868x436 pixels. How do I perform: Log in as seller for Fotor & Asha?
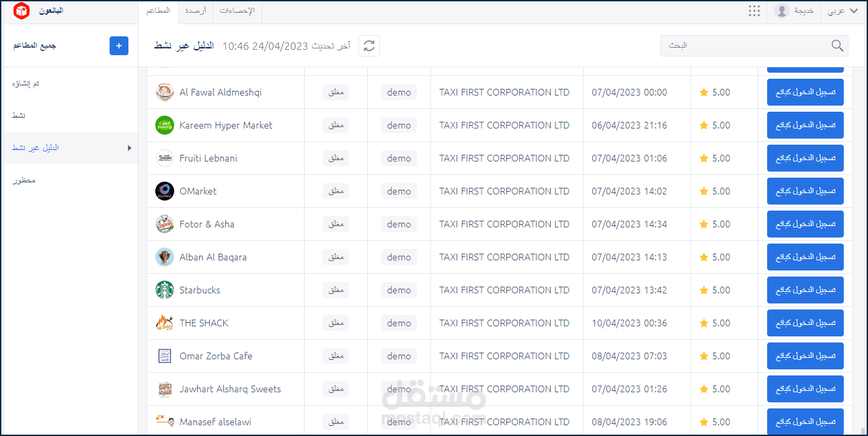pyautogui.click(x=805, y=224)
